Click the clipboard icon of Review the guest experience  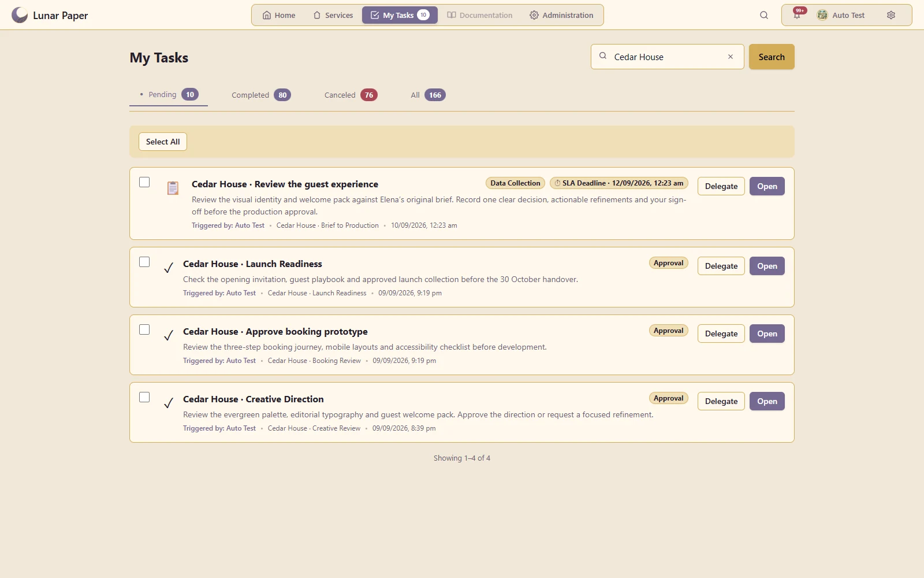click(173, 188)
